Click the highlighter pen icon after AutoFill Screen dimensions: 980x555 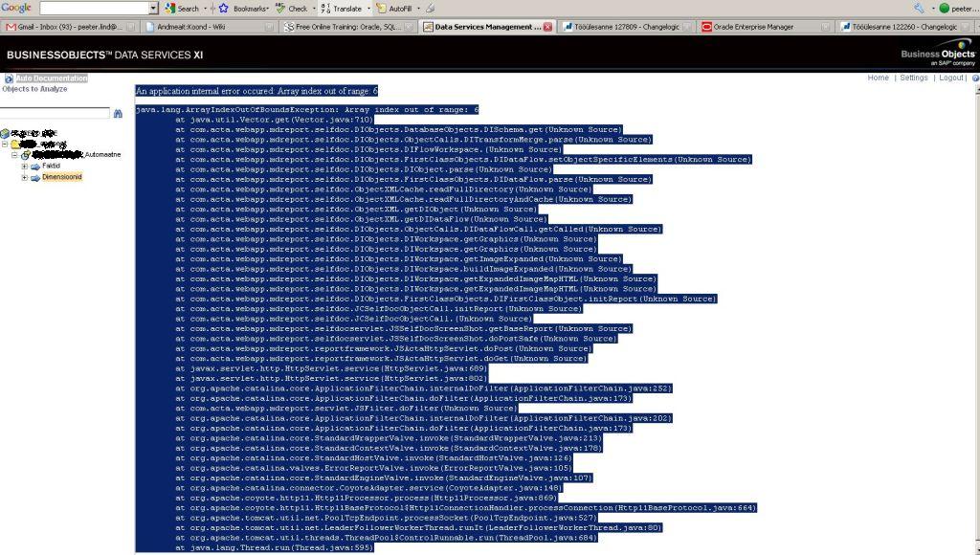coord(430,8)
